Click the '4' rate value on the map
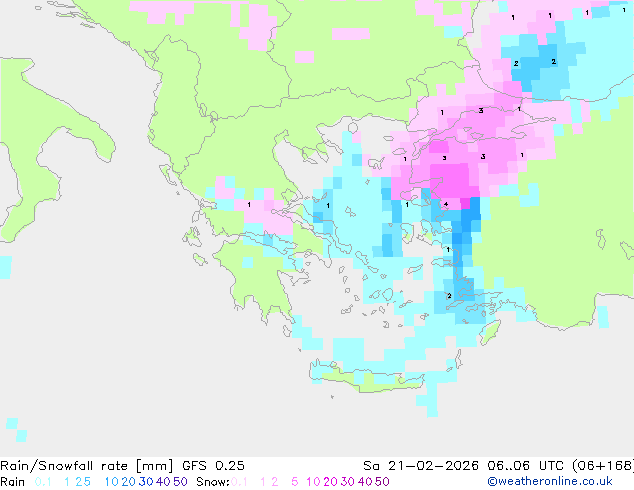The width and height of the screenshot is (634, 490). (446, 204)
